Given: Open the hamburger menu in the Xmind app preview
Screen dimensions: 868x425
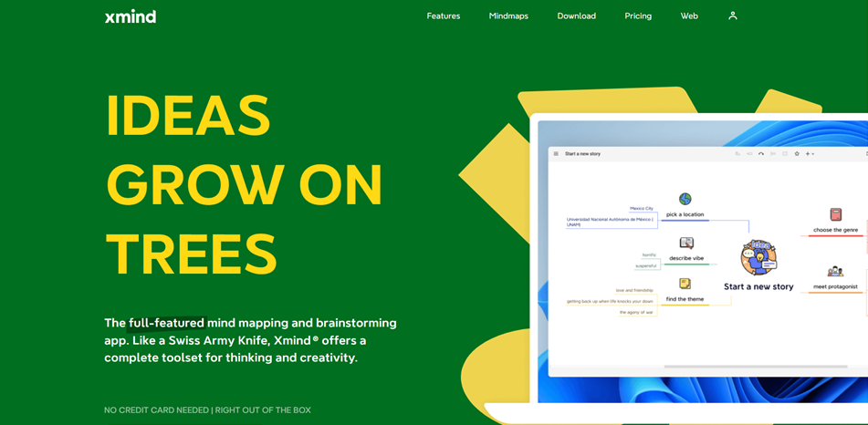Looking at the screenshot, I should click(556, 154).
